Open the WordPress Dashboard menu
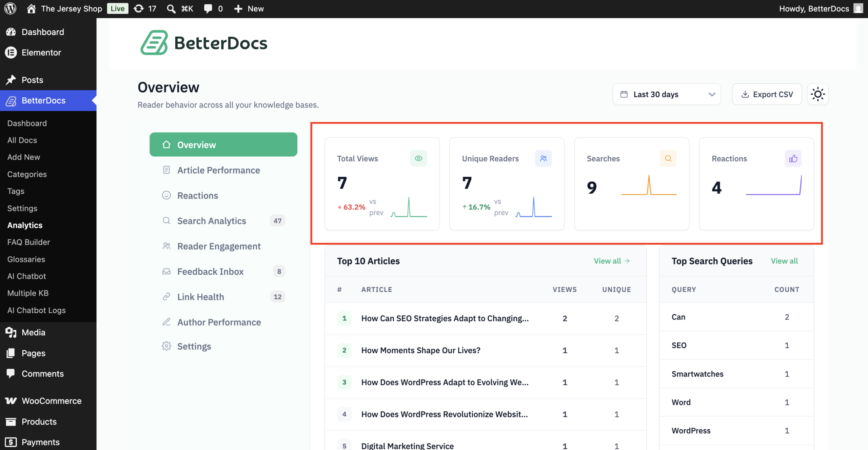The image size is (868, 450). click(48, 32)
